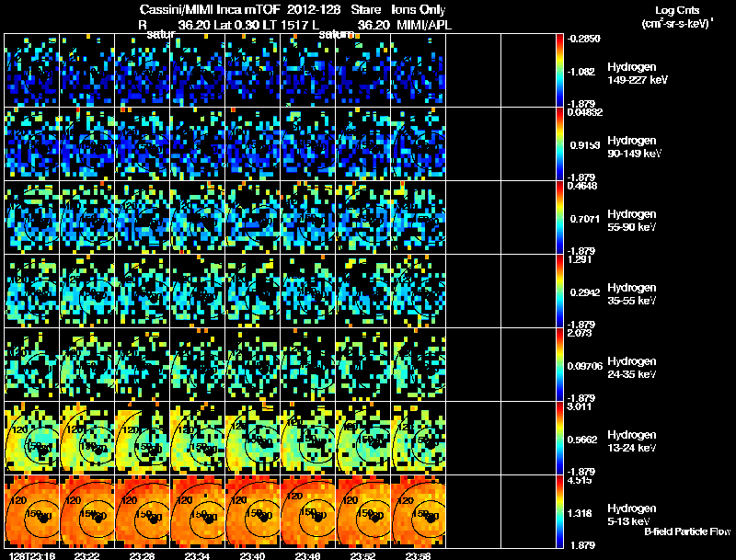Click the 23:34 time label
Image resolution: width=736 pixels, height=560 pixels.
click(x=198, y=555)
